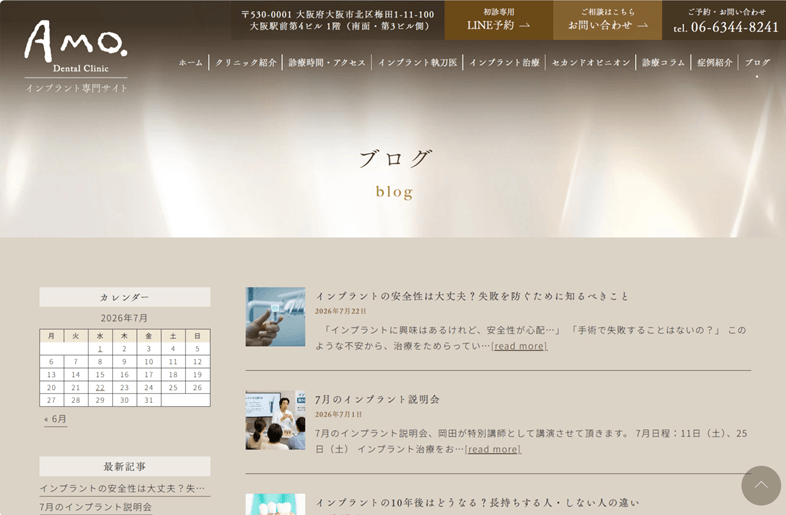Screen dimensions: 786x515
Task: Open セカンドオピニオン menu item
Action: click(x=591, y=63)
